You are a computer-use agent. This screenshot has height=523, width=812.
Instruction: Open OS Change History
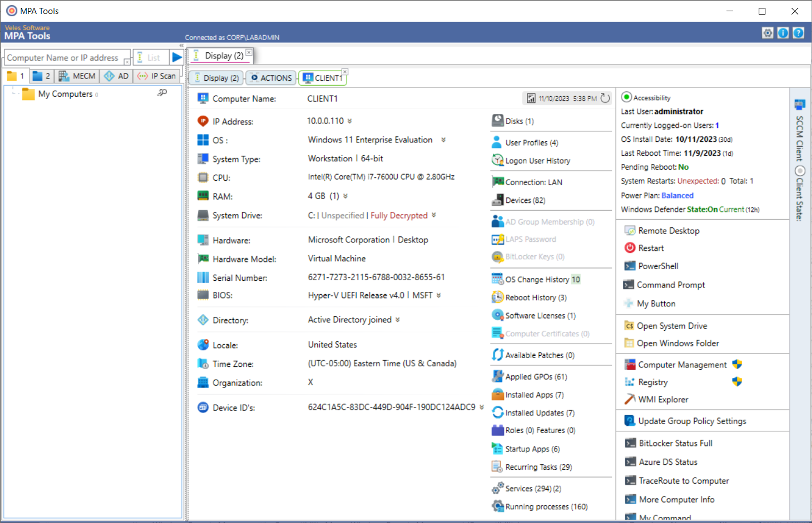(x=536, y=279)
